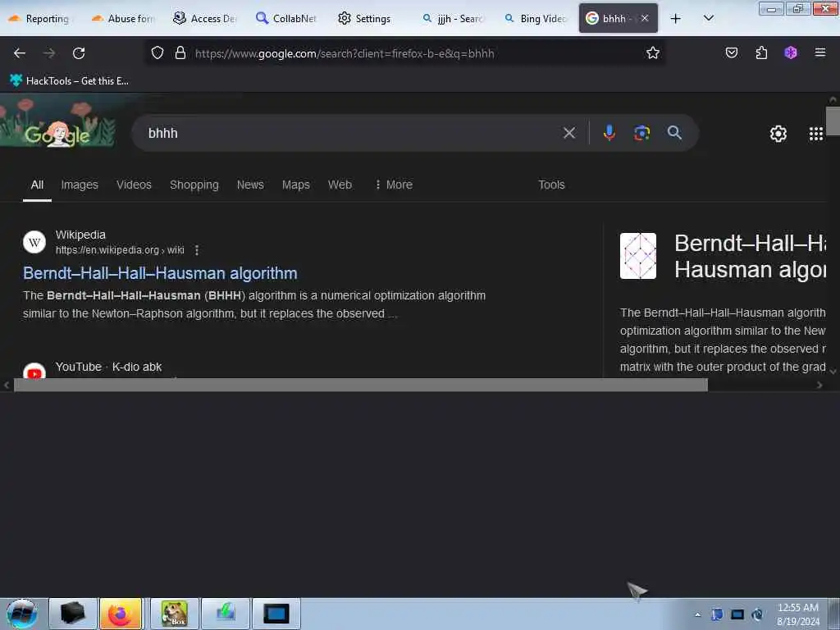Open the search Tools options

point(551,185)
